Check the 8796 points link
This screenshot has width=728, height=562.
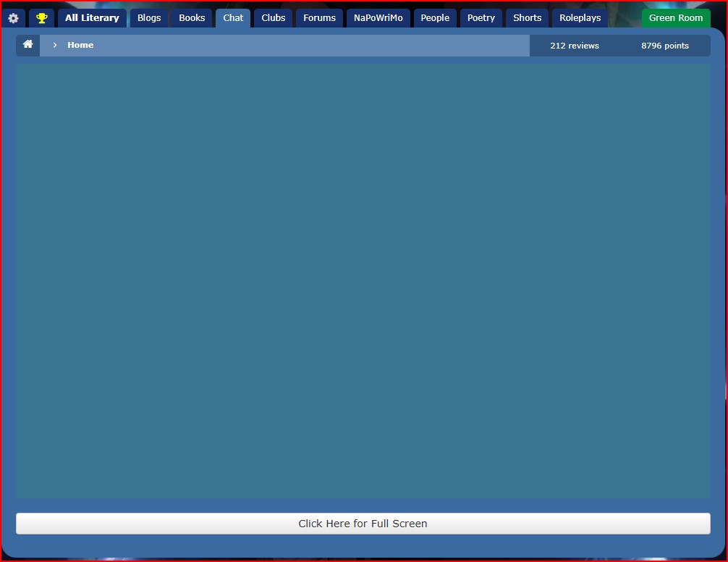(665, 46)
